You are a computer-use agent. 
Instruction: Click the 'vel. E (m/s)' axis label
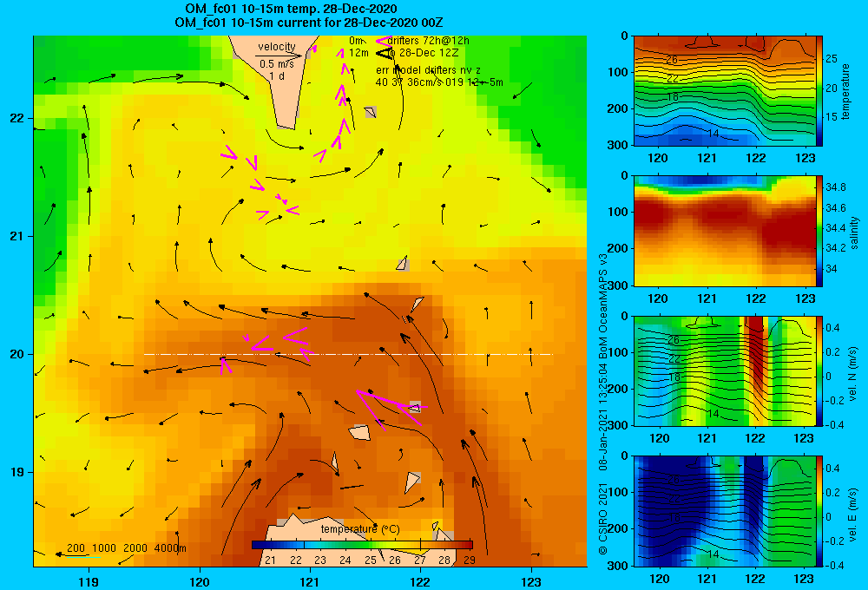[x=853, y=514]
